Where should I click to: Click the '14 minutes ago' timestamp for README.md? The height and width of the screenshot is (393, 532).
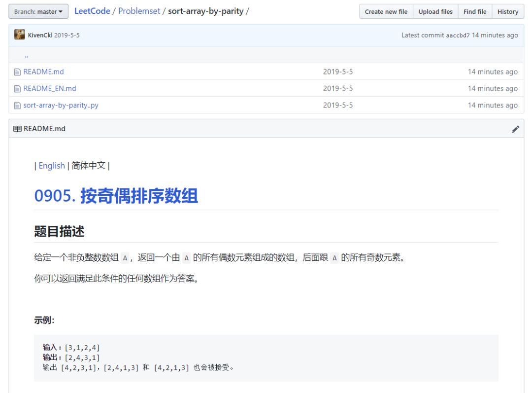493,71
